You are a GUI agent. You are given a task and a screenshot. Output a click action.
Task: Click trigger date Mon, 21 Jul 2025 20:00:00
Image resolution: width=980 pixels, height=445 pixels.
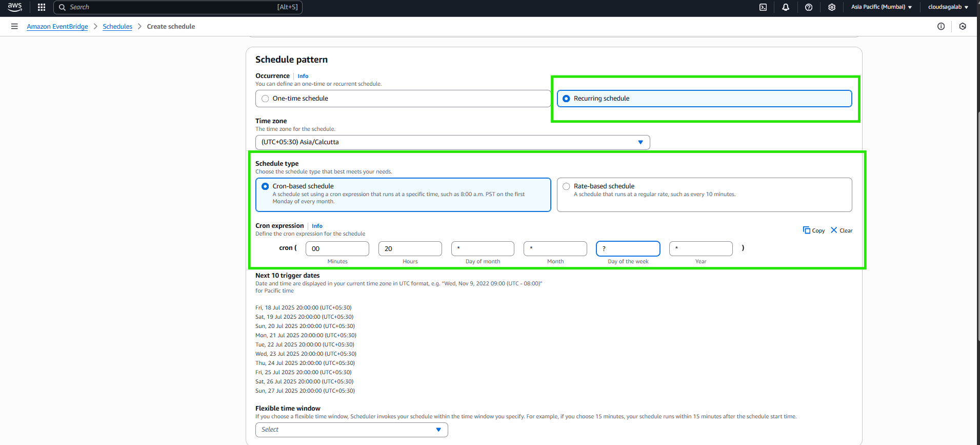pos(306,336)
